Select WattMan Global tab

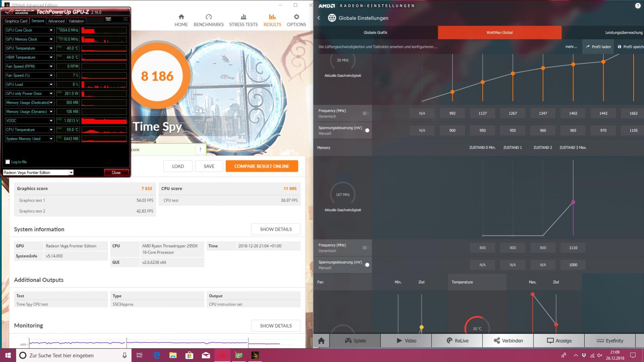(499, 33)
